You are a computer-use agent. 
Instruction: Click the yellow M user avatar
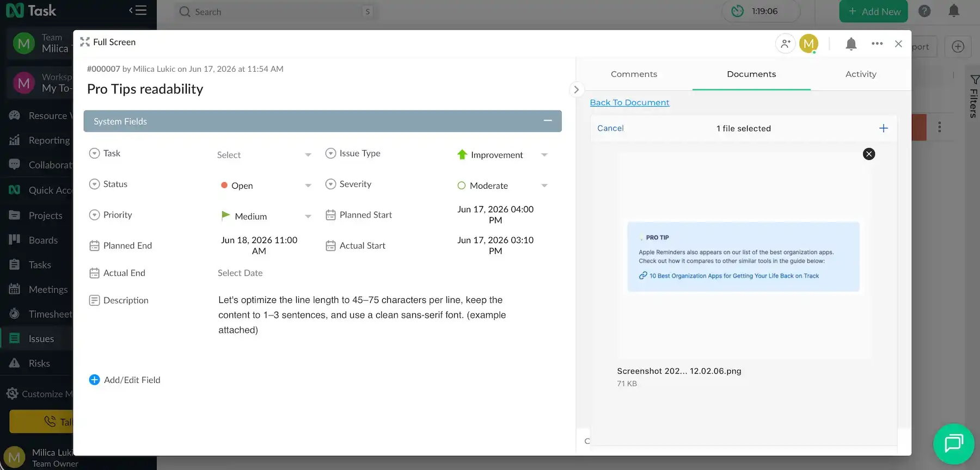tap(808, 44)
